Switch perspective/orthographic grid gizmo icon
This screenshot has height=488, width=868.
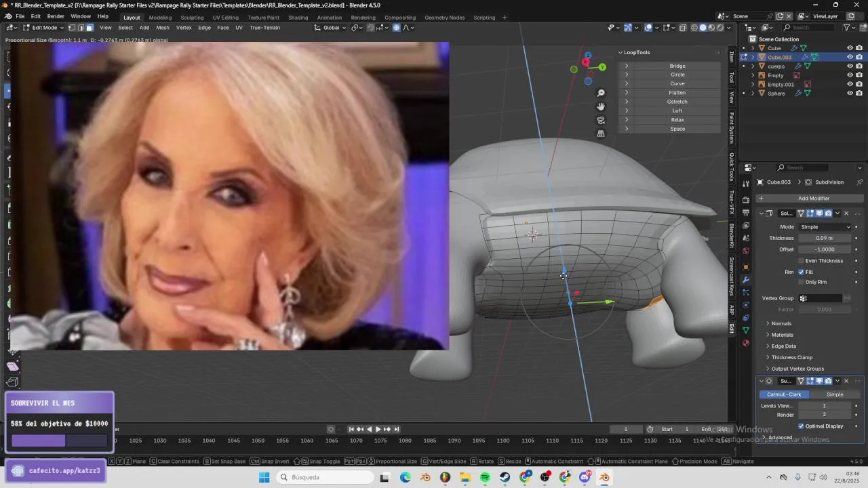(x=601, y=134)
